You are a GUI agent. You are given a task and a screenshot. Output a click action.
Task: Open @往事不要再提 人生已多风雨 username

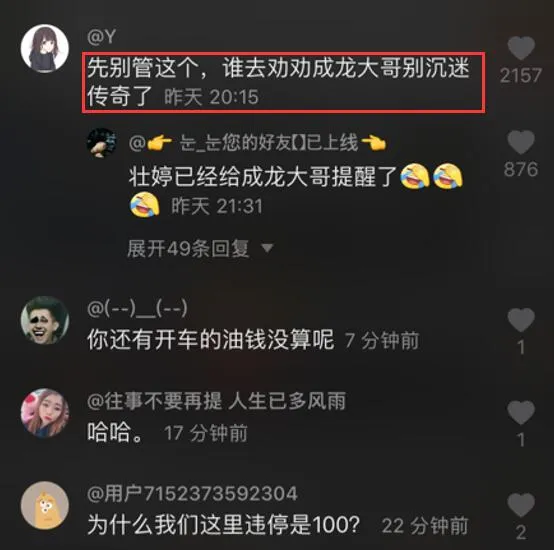click(x=216, y=401)
